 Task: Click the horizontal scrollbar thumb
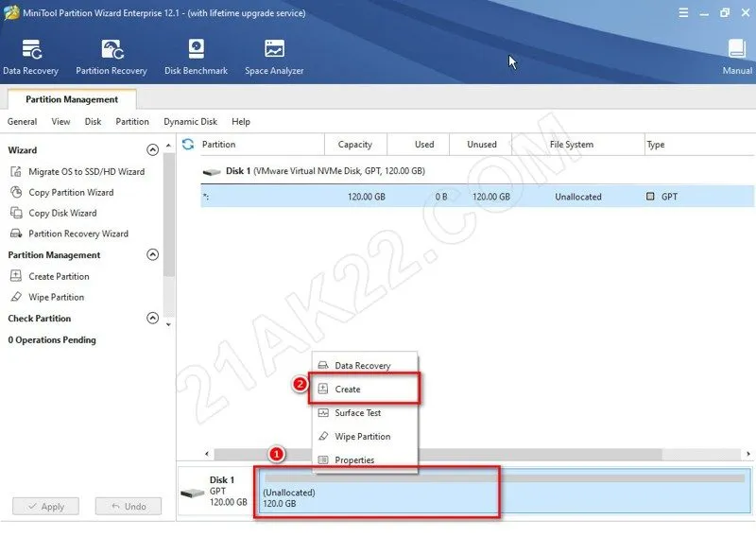coord(438,454)
